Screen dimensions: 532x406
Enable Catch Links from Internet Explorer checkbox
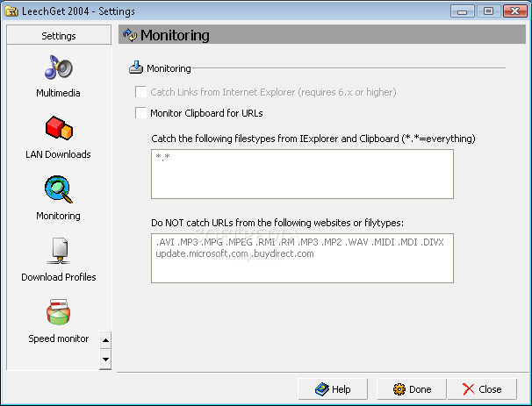coord(140,91)
